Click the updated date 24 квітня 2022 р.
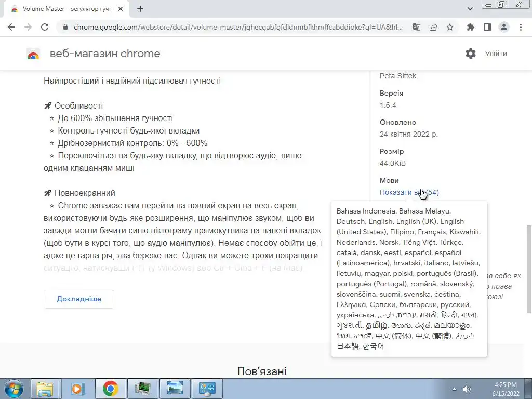The height and width of the screenshot is (399, 532). [x=408, y=134]
